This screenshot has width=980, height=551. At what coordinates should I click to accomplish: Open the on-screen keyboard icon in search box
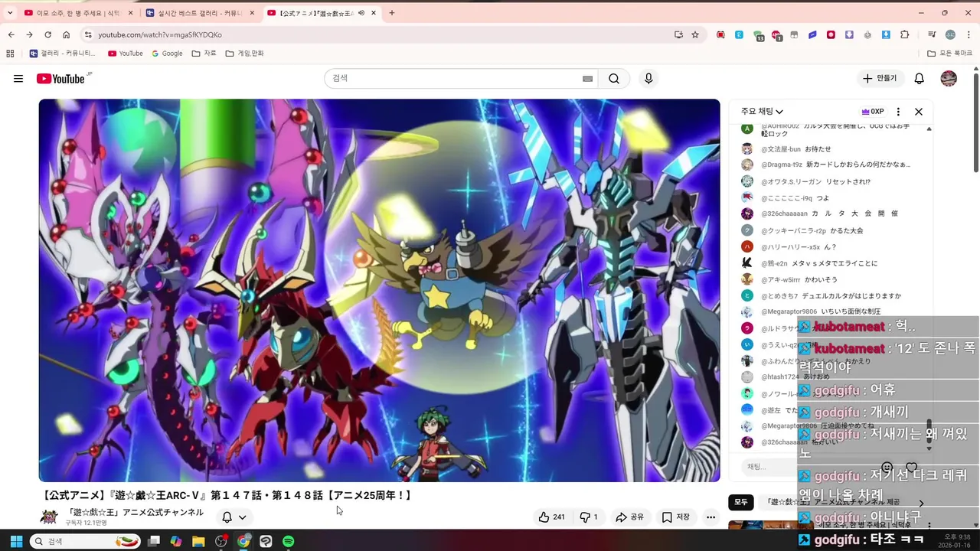[587, 79]
